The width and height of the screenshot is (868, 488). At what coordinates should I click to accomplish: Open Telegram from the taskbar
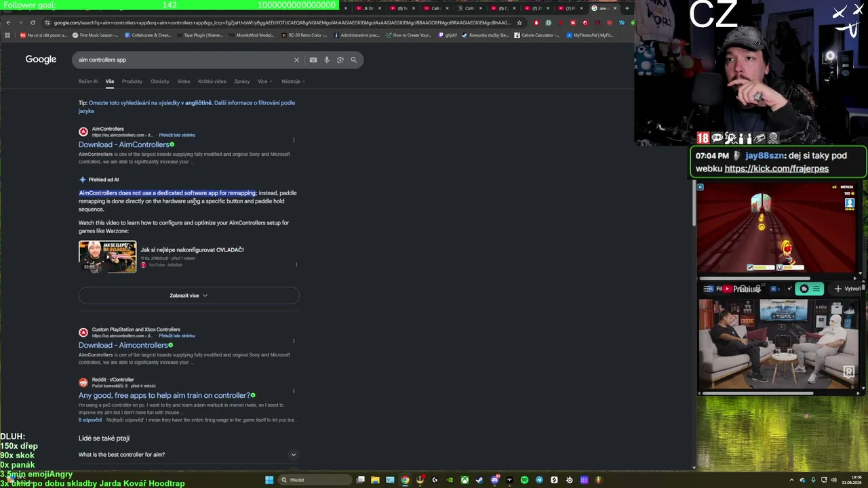[539, 480]
